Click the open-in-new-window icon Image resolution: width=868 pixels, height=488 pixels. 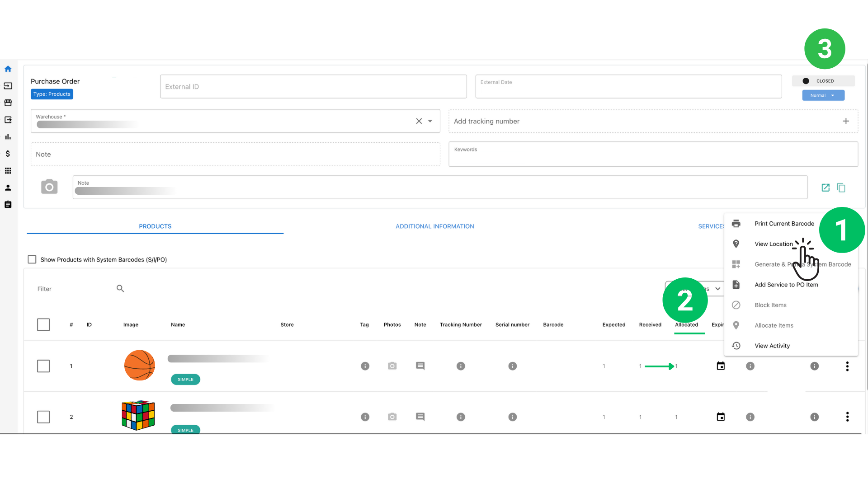coord(826,188)
